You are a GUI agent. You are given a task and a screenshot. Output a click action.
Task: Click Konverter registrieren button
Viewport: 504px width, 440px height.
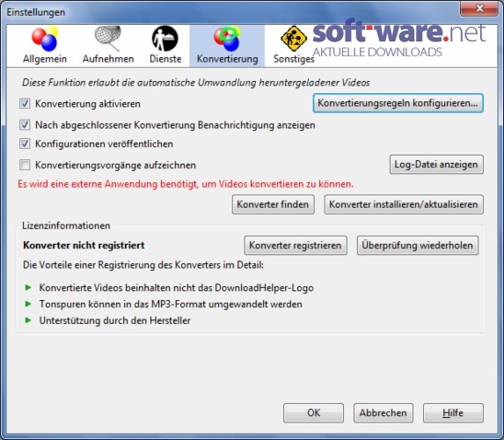click(296, 246)
